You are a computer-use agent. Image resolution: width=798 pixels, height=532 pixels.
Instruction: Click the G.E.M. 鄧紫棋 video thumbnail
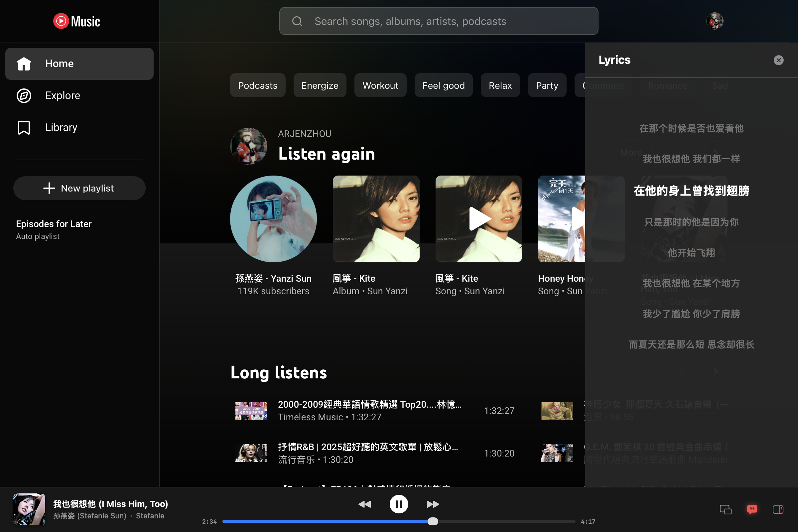[x=557, y=453]
